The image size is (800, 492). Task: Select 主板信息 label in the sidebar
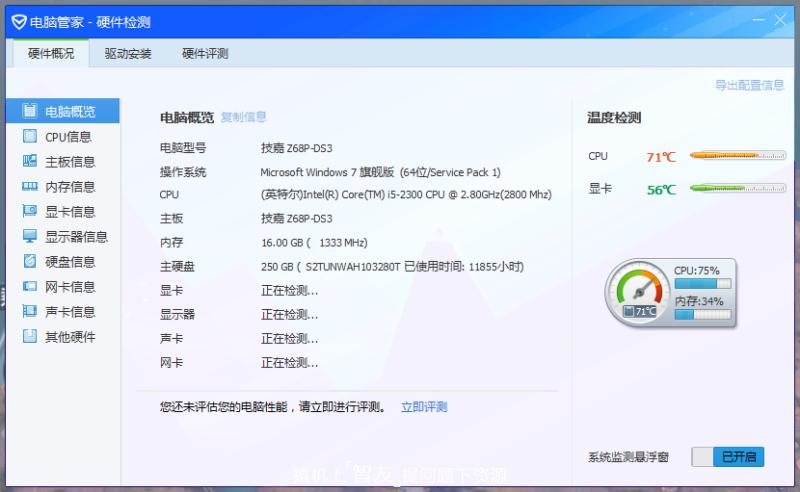click(70, 162)
